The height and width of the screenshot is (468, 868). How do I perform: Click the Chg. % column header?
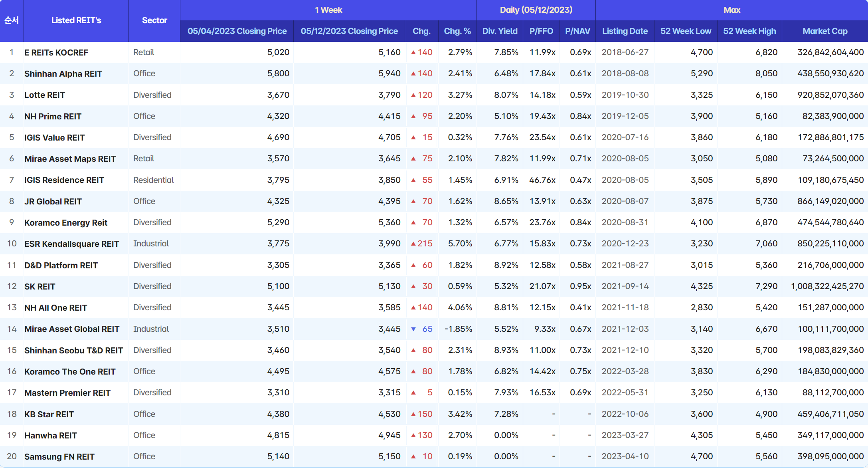point(457,31)
